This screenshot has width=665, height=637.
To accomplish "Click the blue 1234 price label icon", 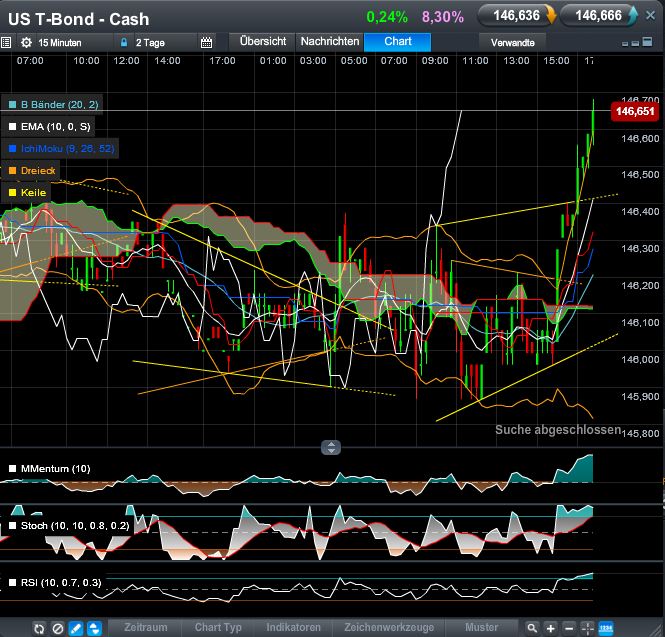I will pos(606,628).
